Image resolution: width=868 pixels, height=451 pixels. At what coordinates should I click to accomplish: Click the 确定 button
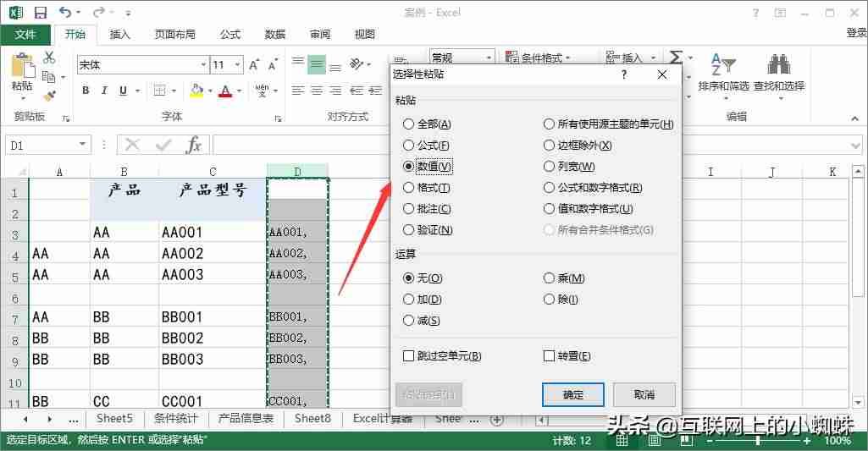coord(573,394)
